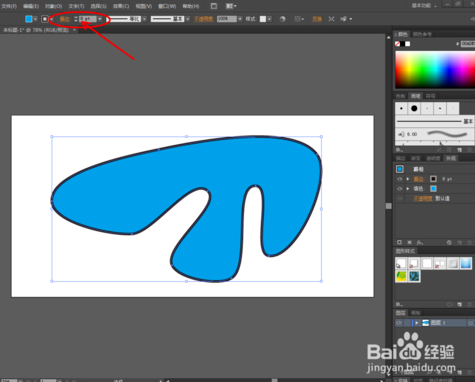Click the hex color value field

tap(468, 44)
